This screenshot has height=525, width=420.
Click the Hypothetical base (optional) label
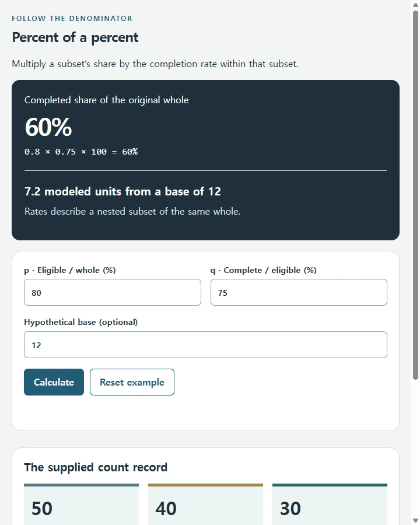[80, 322]
